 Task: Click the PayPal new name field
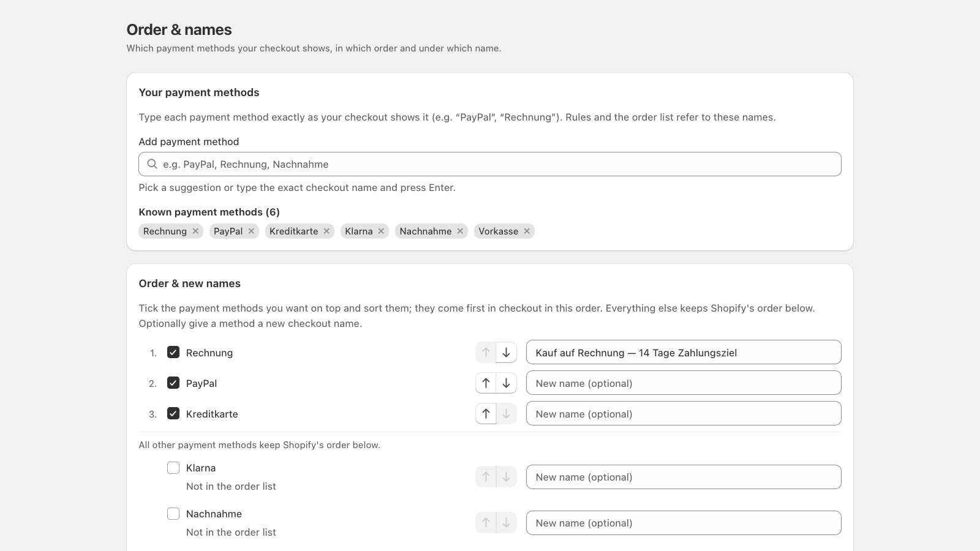coord(684,383)
